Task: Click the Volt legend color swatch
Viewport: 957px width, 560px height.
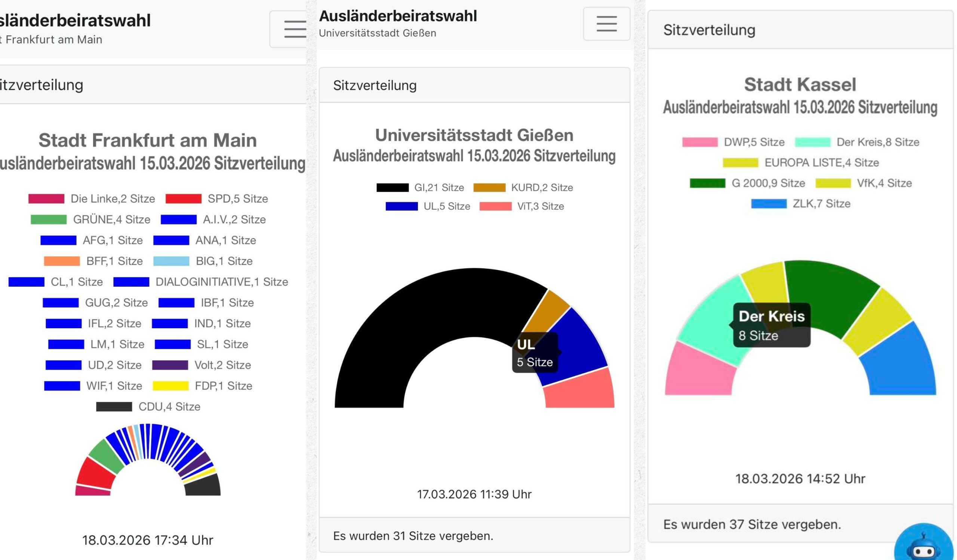Action: [170, 365]
